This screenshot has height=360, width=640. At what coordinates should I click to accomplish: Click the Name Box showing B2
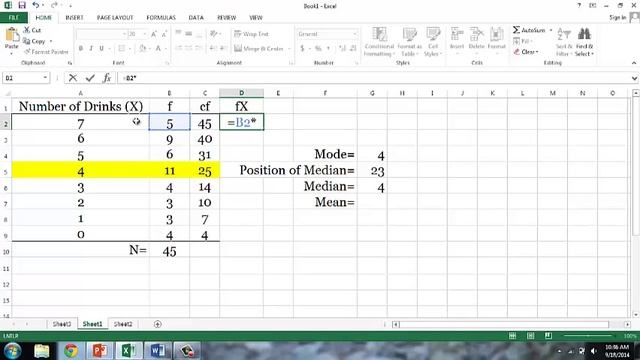(22, 78)
